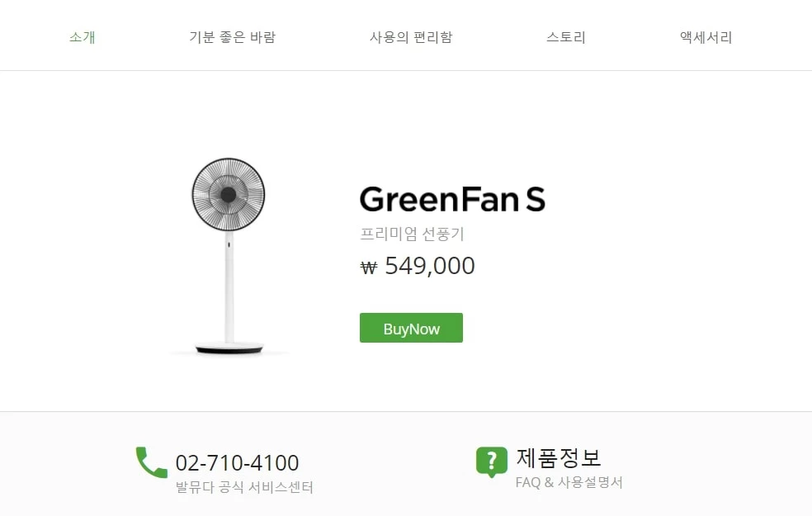Screen dimensions: 812x516
Task: Click the small dot on the fan pole
Action: pyautogui.click(x=229, y=244)
